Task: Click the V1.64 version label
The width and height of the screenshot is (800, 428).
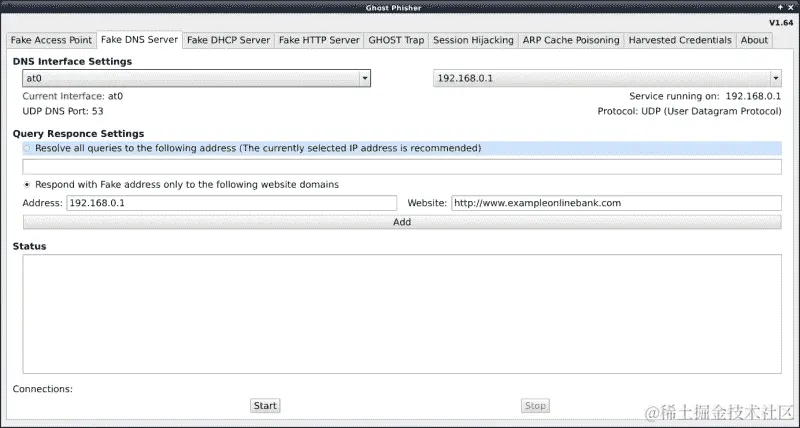Action: pos(781,23)
